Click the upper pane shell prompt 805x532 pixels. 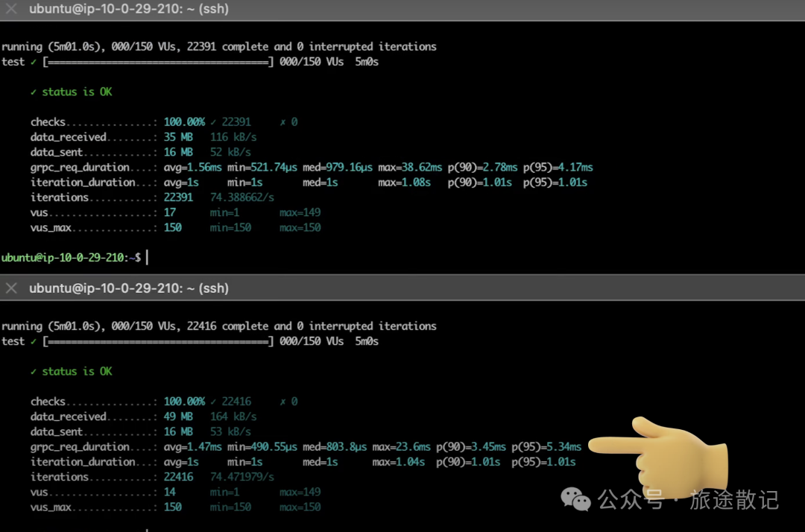[x=71, y=258]
